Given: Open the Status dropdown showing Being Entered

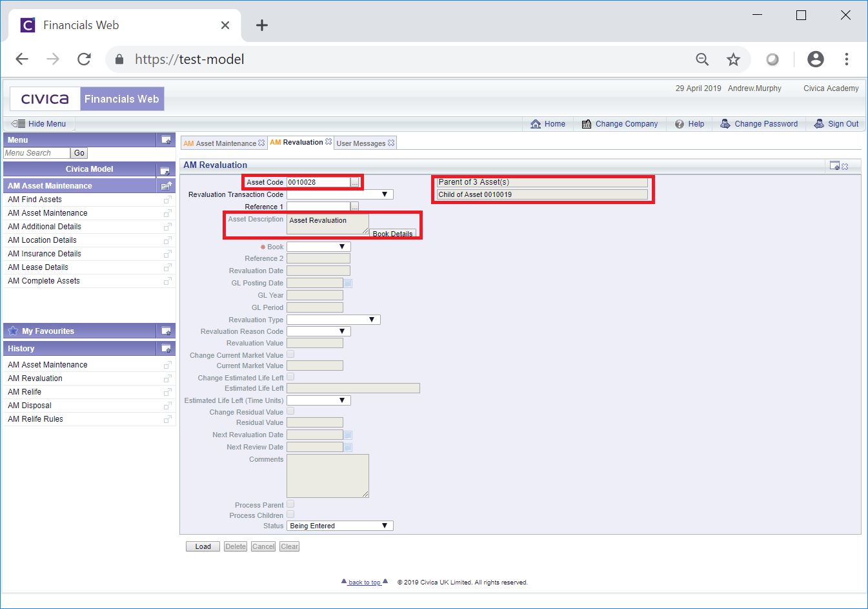Looking at the screenshot, I should coord(340,526).
